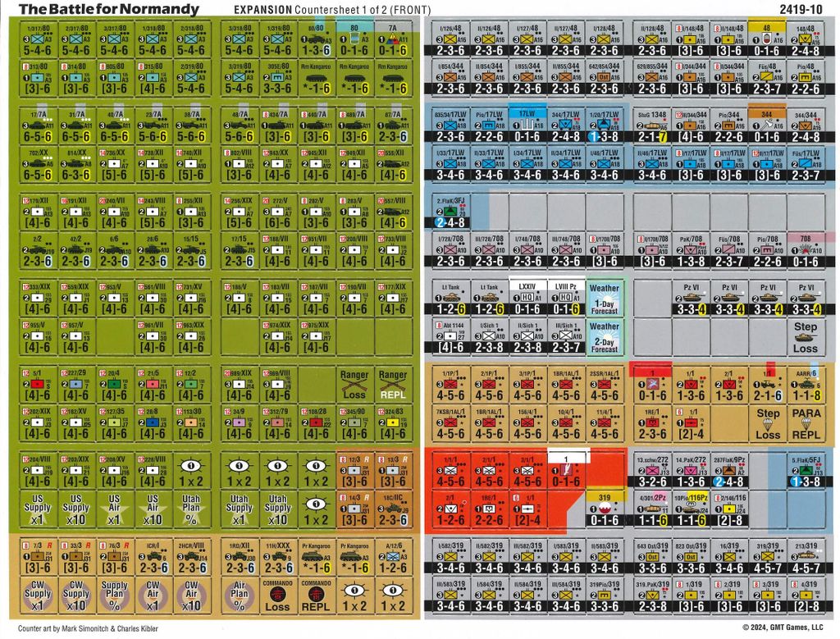The image size is (840, 639).
Task: Select the 80 division HQ 0-1-6 counter
Action: (354, 39)
